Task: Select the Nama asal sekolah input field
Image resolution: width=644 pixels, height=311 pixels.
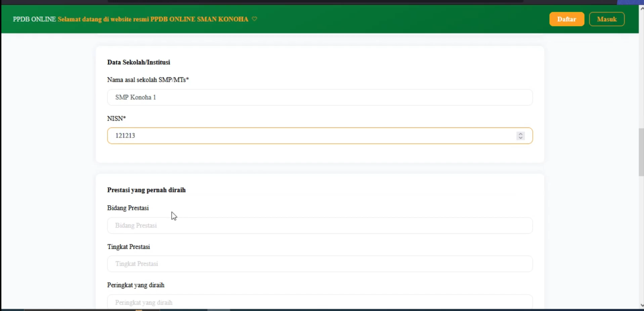Action: pos(320,97)
